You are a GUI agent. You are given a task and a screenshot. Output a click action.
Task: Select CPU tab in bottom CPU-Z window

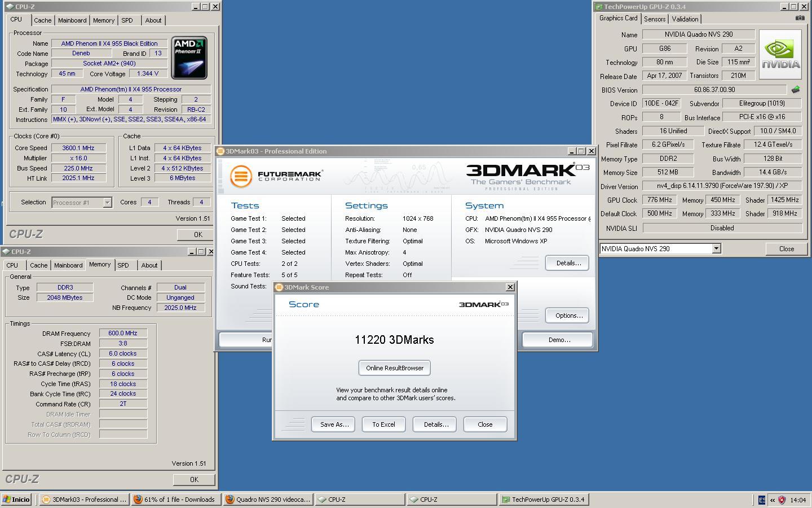[12, 265]
